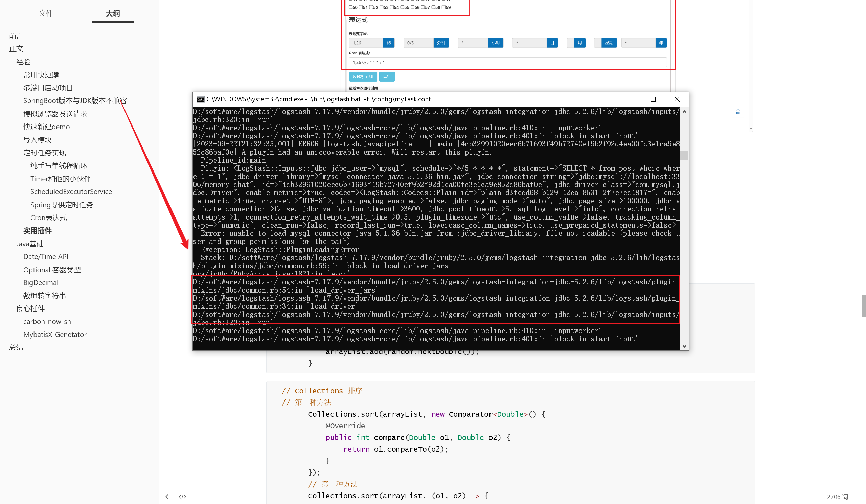The height and width of the screenshot is (504, 866).
Task: Click the blue 星期 button
Action: (609, 43)
